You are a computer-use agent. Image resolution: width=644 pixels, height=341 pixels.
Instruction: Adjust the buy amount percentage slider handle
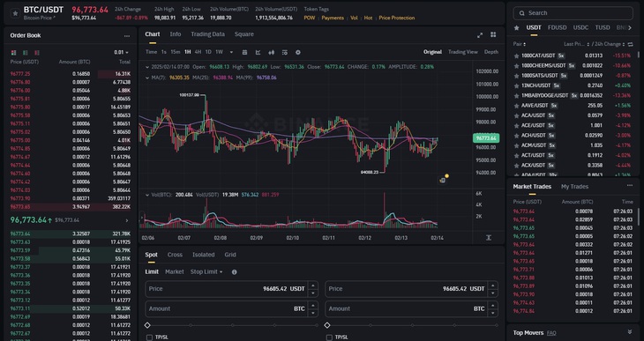pyautogui.click(x=147, y=325)
